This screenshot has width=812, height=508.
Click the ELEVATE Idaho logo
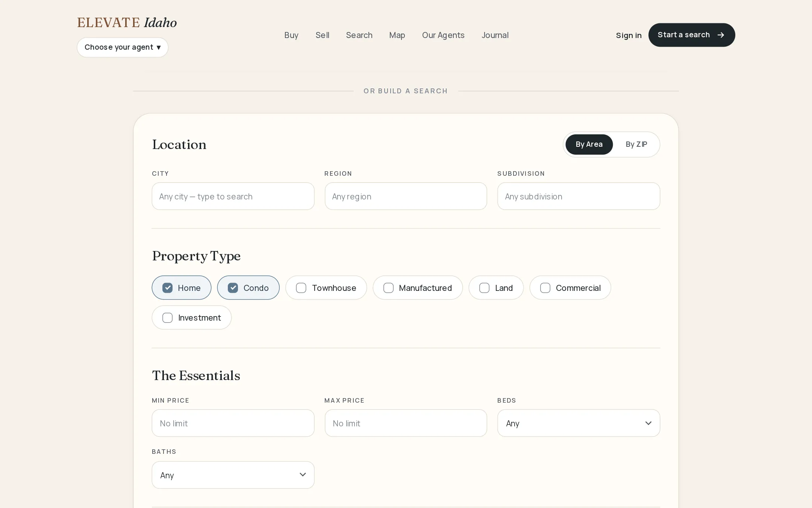(x=127, y=23)
